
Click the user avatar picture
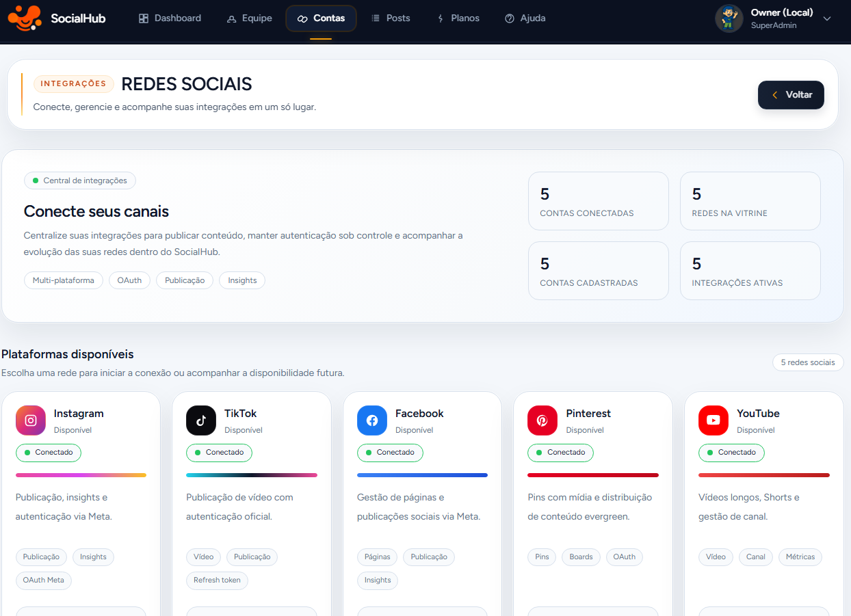pyautogui.click(x=729, y=18)
